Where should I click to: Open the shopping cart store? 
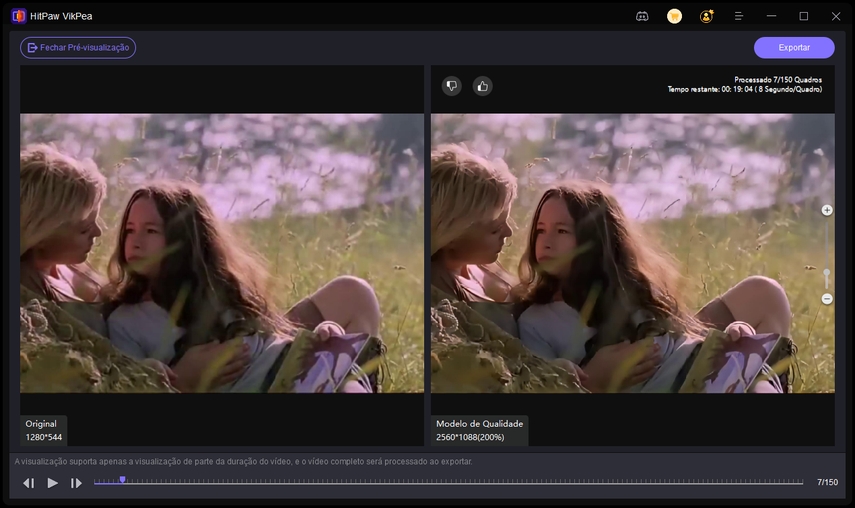tap(675, 16)
